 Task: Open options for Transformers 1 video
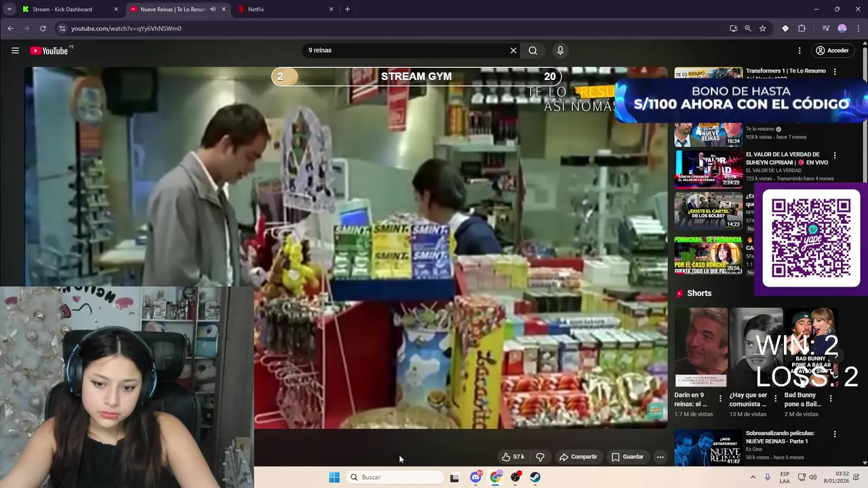(835, 71)
